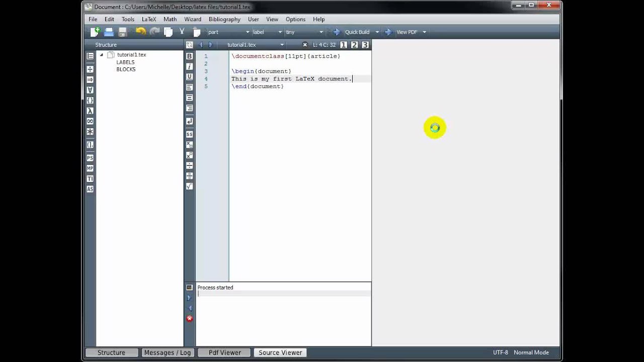Screen dimensions: 644x362
Task: Open the Bibliography menu
Action: (224, 19)
